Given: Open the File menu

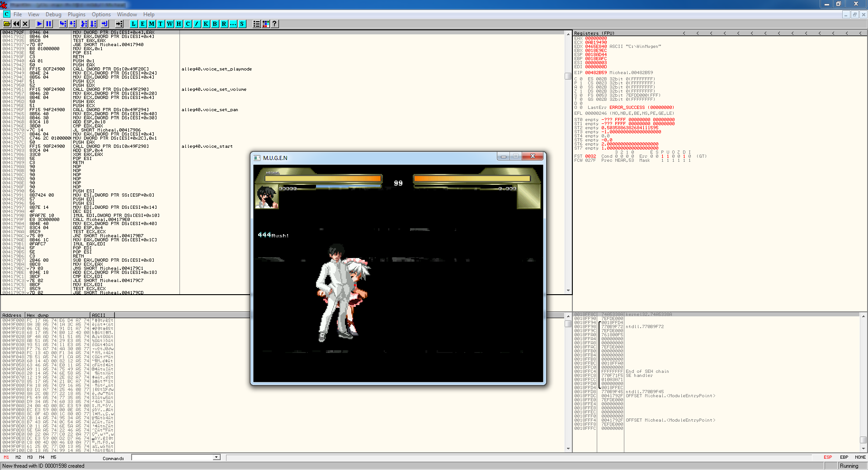Looking at the screenshot, I should tap(18, 14).
